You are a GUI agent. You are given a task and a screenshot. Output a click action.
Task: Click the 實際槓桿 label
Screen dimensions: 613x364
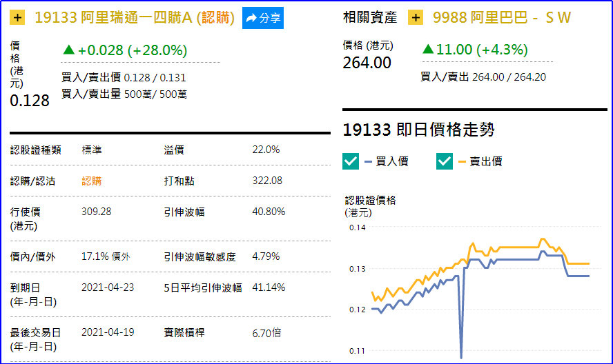[184, 333]
